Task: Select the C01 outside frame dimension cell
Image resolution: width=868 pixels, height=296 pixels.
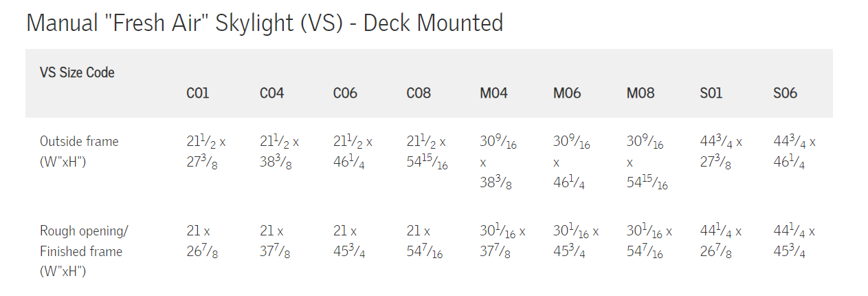Action: [206, 153]
